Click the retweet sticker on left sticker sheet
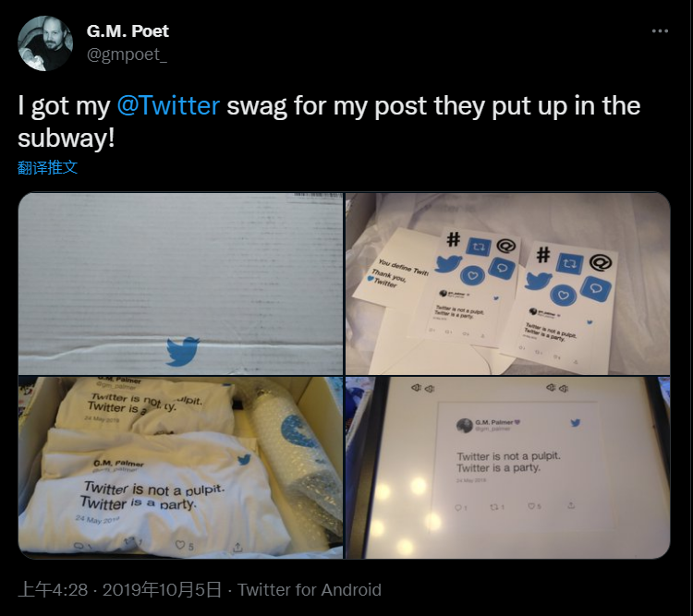Viewport: 693px width, 616px height. tap(479, 247)
